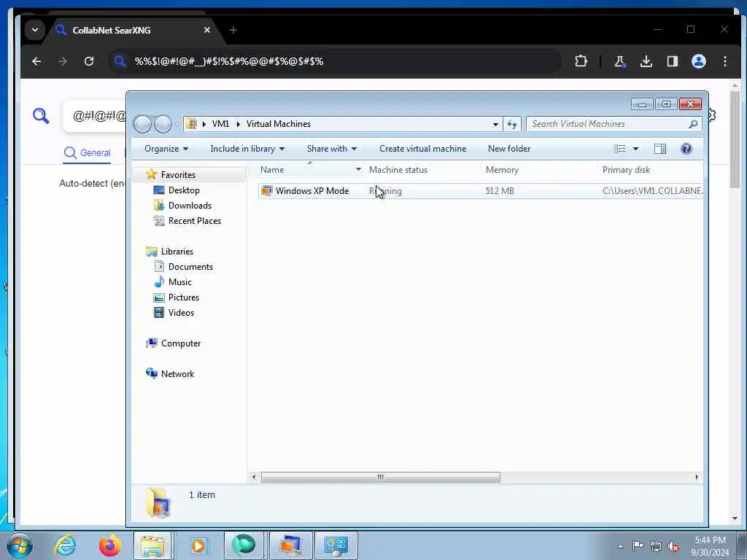
Task: Open Windows Explorer taskbar icon
Action: (152, 545)
